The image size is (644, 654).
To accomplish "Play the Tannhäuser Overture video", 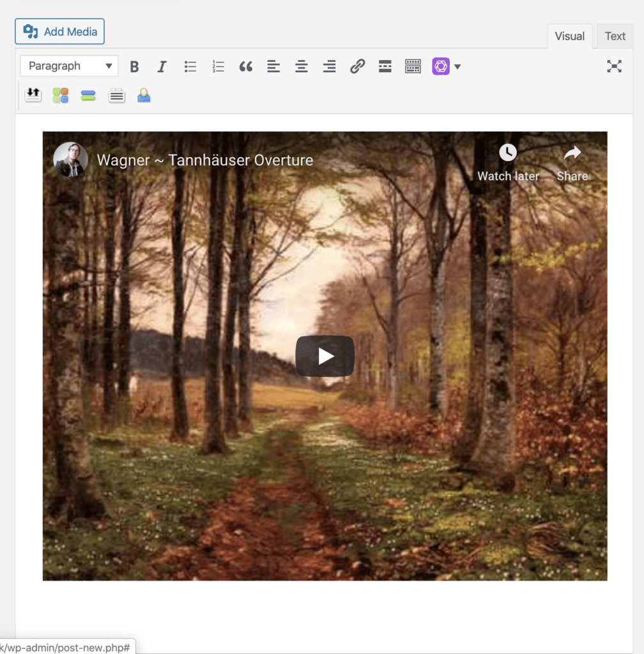I will 325,356.
